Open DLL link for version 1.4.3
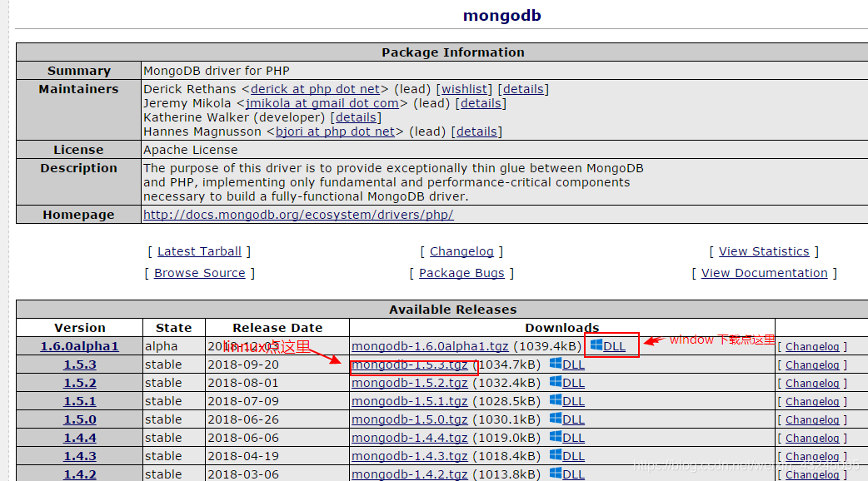This screenshot has height=481, width=868. point(573,456)
